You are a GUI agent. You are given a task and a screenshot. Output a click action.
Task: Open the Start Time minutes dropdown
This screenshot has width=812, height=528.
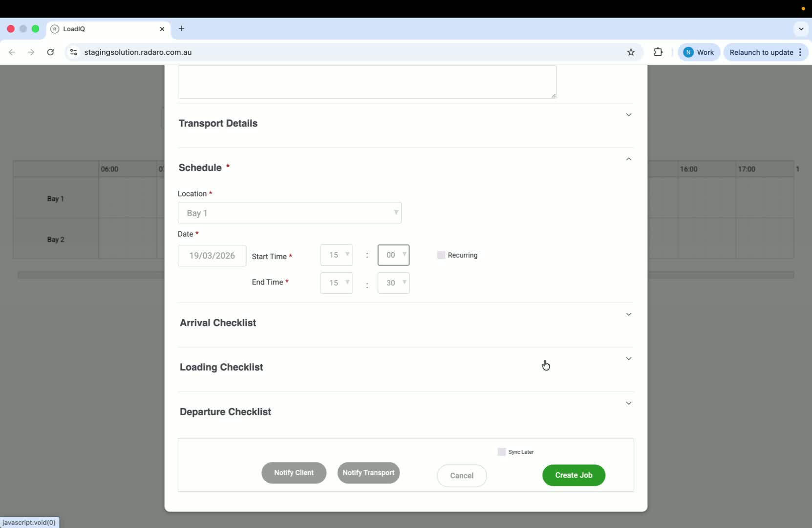pos(393,255)
